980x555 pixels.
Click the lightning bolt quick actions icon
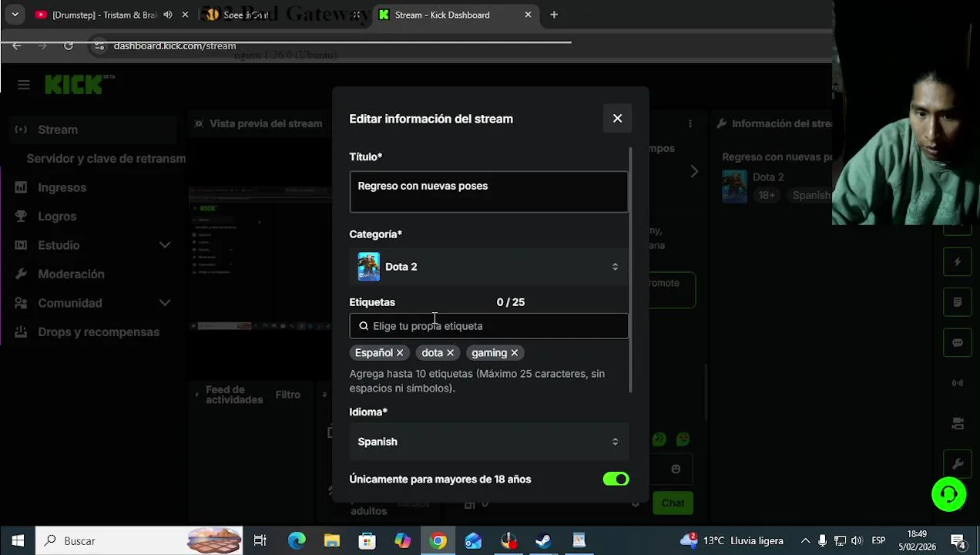(958, 262)
